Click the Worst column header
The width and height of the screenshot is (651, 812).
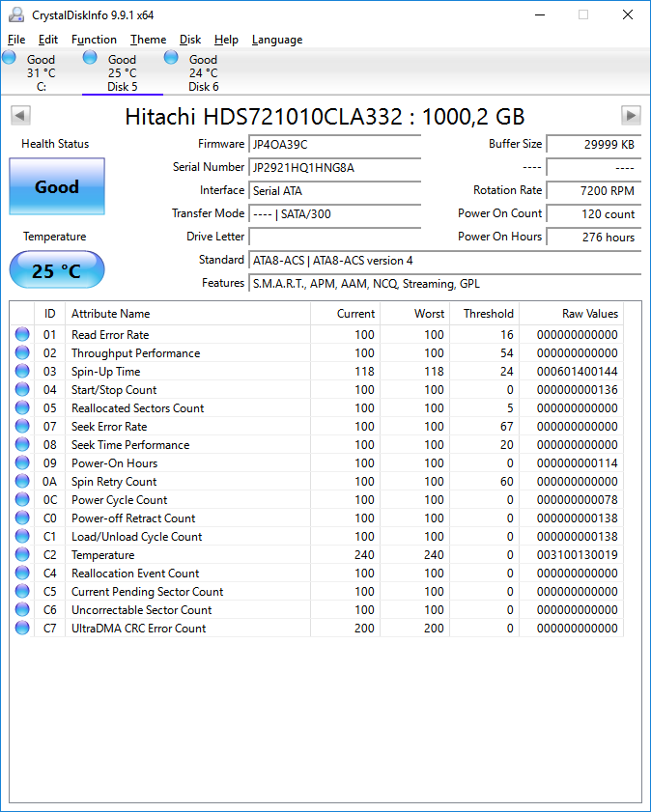point(414,313)
